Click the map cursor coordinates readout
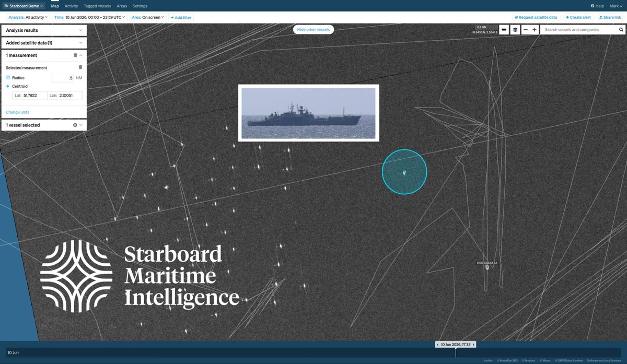Image resolution: width=627 pixels, height=364 pixels. coord(485,32)
